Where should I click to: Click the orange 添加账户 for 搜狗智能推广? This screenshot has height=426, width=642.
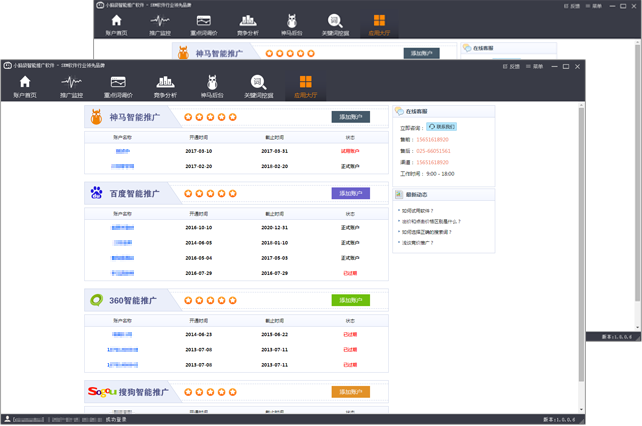(x=350, y=392)
